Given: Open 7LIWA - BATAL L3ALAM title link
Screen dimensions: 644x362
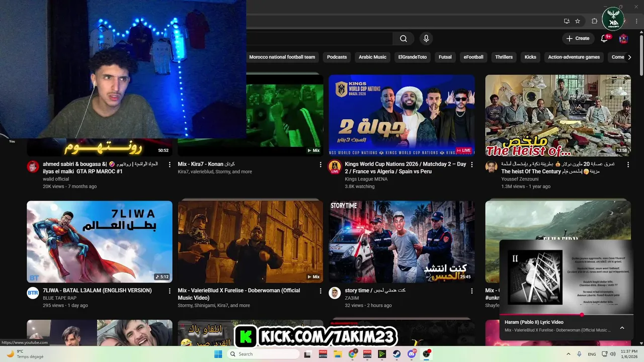Looking at the screenshot, I should tap(97, 291).
